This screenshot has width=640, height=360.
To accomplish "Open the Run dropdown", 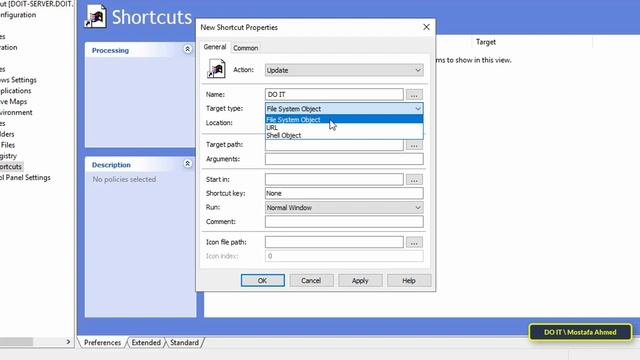I will pos(344,207).
